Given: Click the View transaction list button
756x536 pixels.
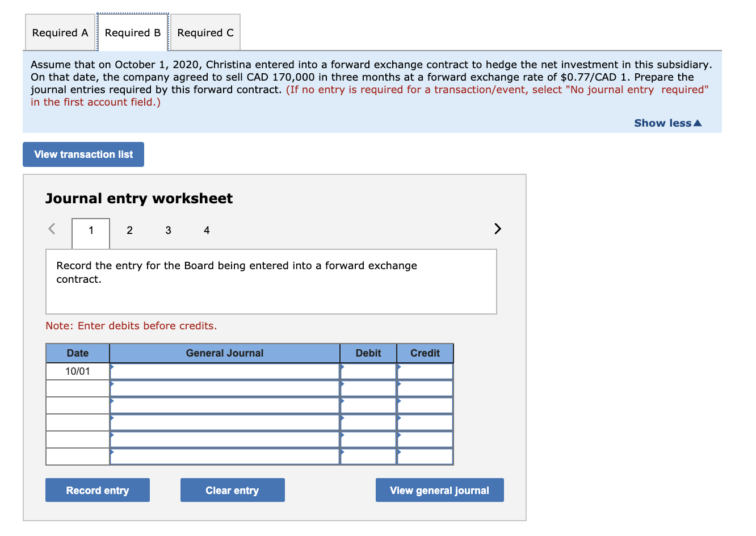Looking at the screenshot, I should [83, 154].
